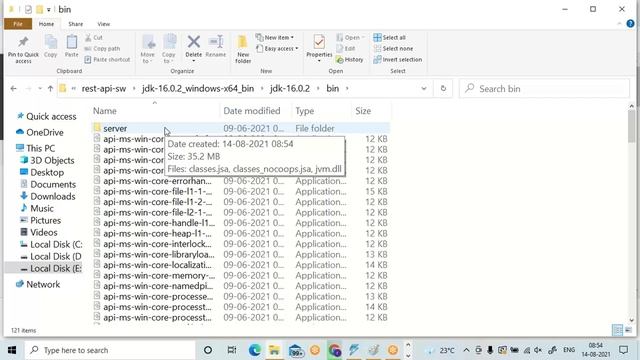Open the History option
The image size is (640, 360).
coord(349,60)
